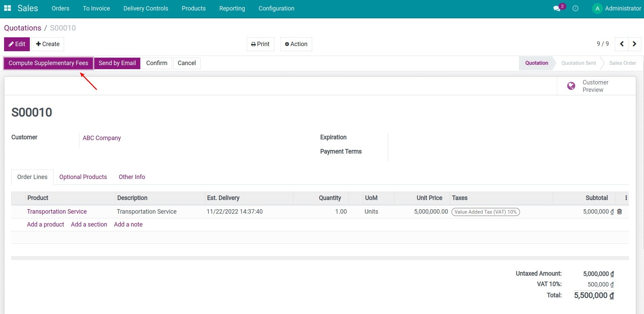Confirm the quotation

tap(157, 63)
